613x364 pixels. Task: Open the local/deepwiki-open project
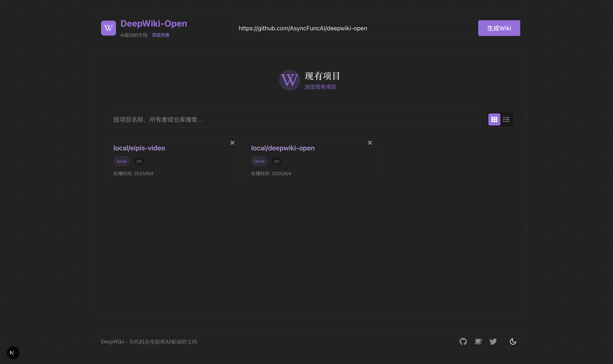(283, 148)
